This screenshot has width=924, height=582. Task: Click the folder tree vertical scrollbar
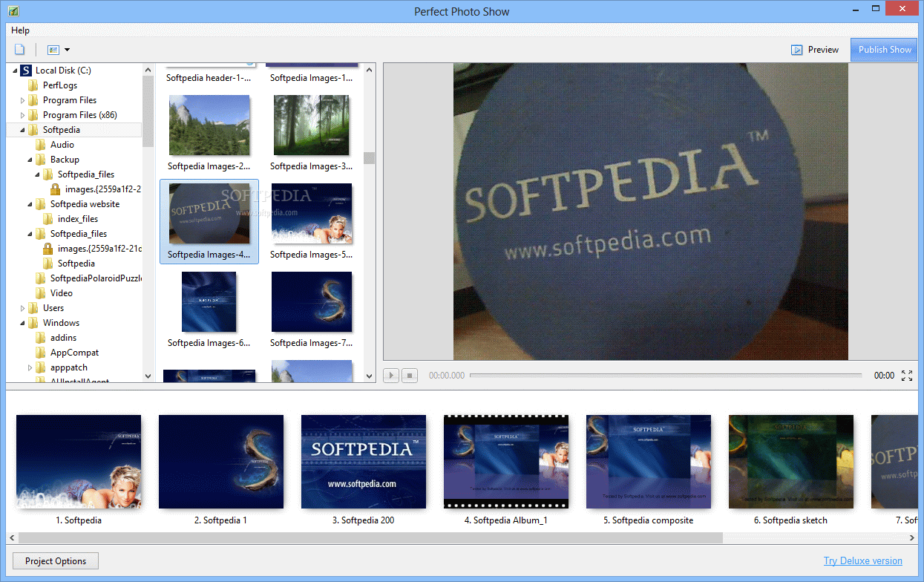148,110
